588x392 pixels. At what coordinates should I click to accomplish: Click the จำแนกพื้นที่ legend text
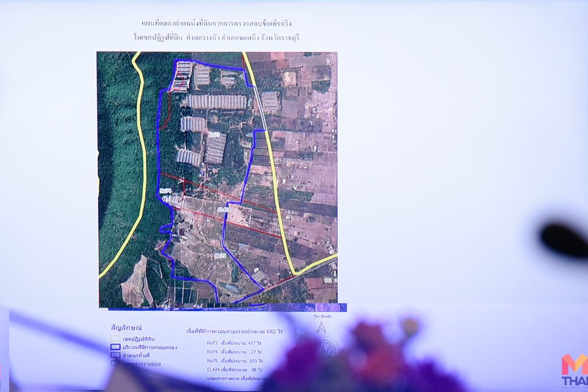(136, 355)
